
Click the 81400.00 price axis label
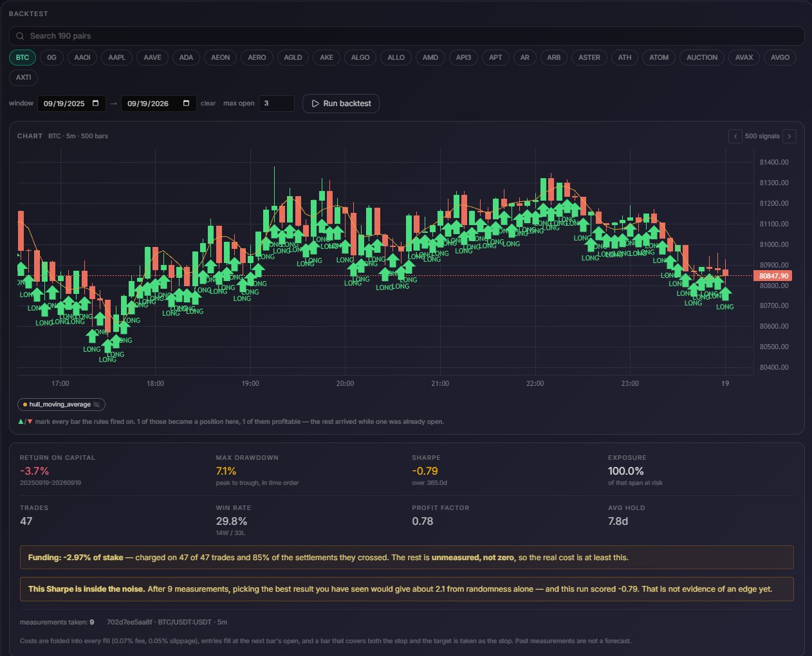[774, 162]
